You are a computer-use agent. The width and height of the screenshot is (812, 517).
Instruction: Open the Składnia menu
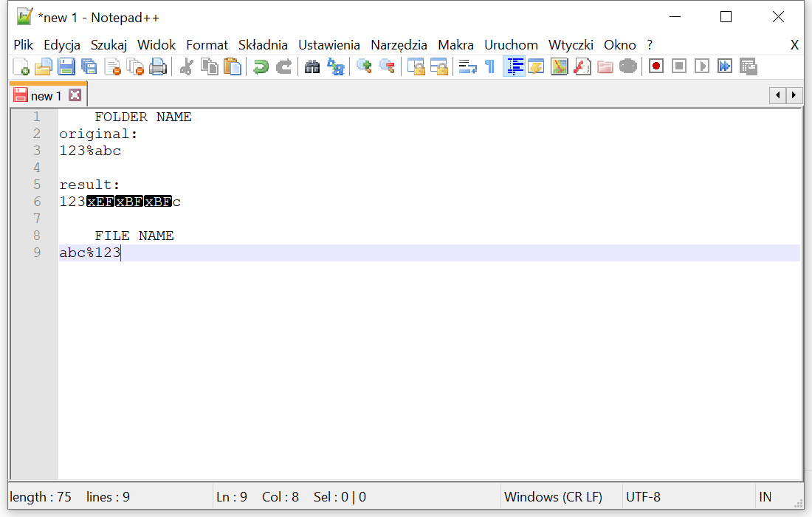pyautogui.click(x=263, y=45)
